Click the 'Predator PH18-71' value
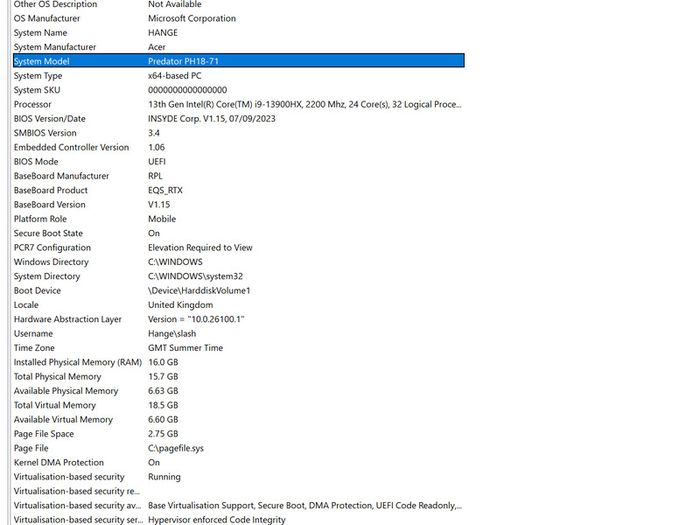This screenshot has width=700, height=525. click(x=183, y=61)
